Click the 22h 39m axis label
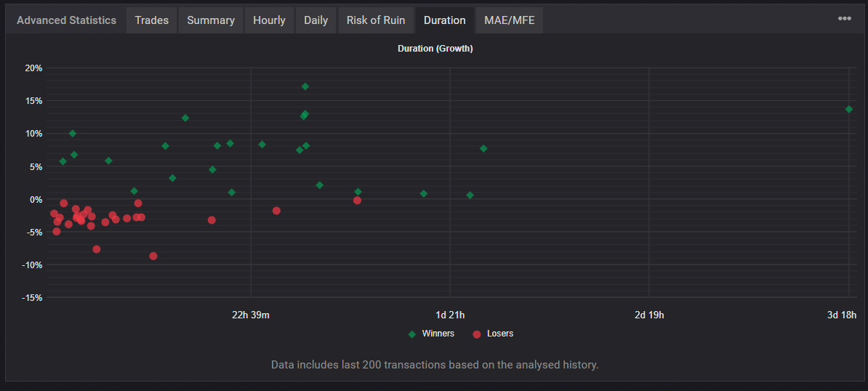The width and height of the screenshot is (868, 391). [x=251, y=315]
